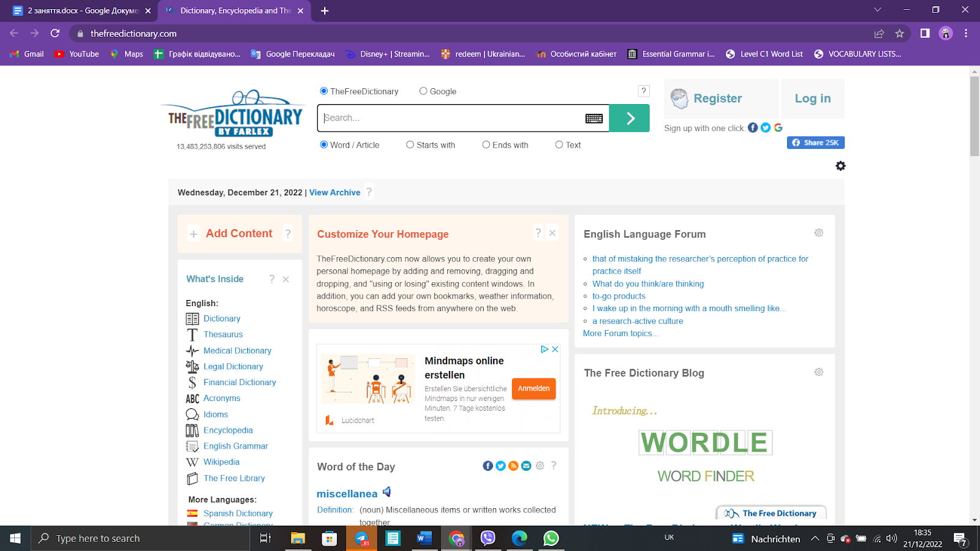
Task: Share Word of the Day on Twitter
Action: [500, 466]
